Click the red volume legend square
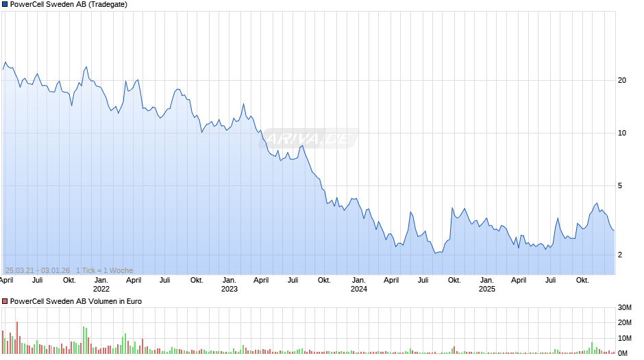 coord(5,301)
